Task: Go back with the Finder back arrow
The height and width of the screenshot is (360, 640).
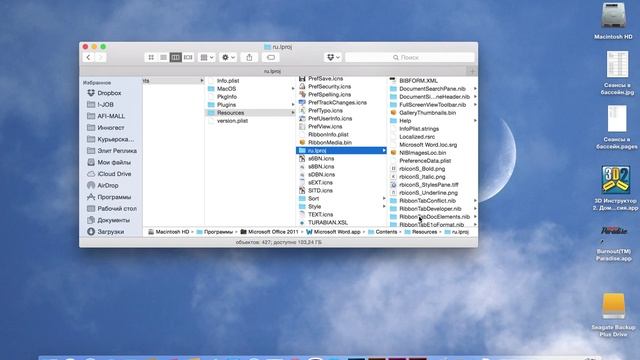Action: pyautogui.click(x=88, y=58)
